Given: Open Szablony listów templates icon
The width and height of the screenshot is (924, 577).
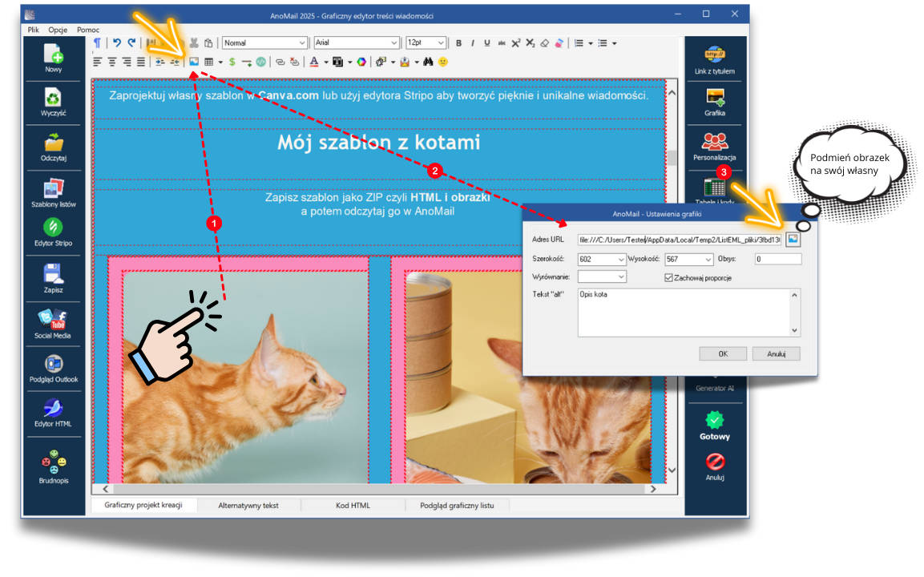Looking at the screenshot, I should (x=53, y=188).
